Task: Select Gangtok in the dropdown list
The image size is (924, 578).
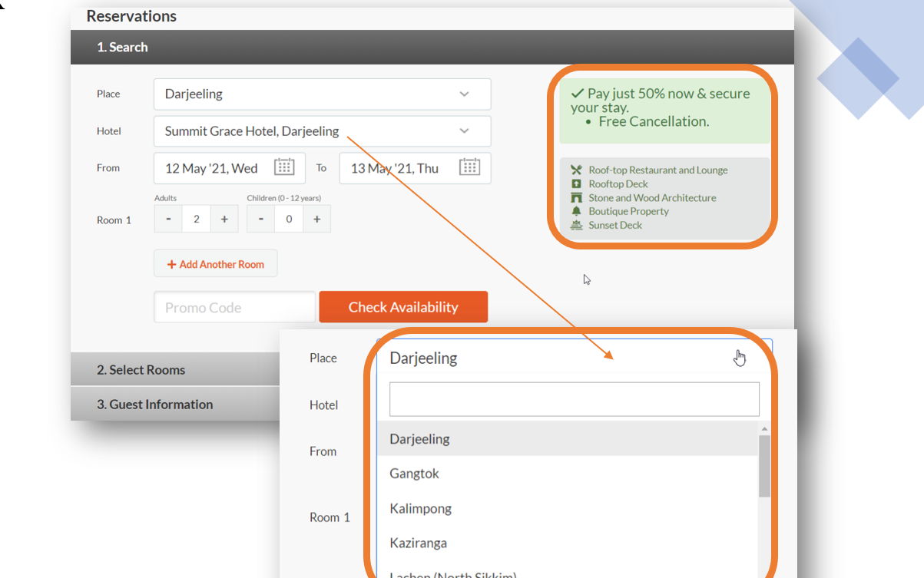Action: (568, 474)
